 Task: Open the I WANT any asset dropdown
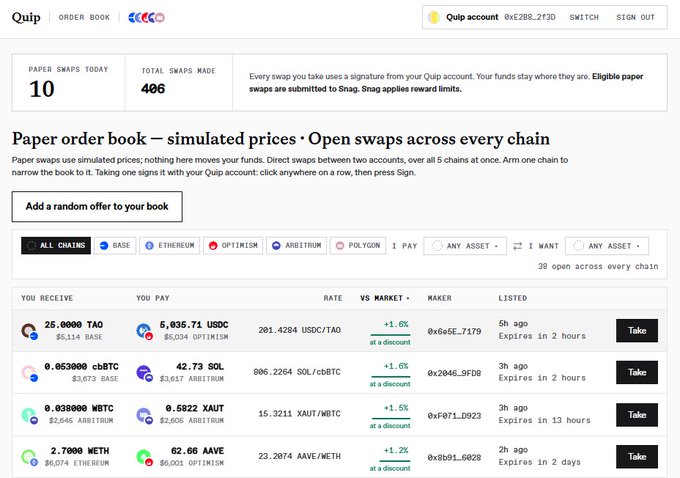(x=607, y=246)
